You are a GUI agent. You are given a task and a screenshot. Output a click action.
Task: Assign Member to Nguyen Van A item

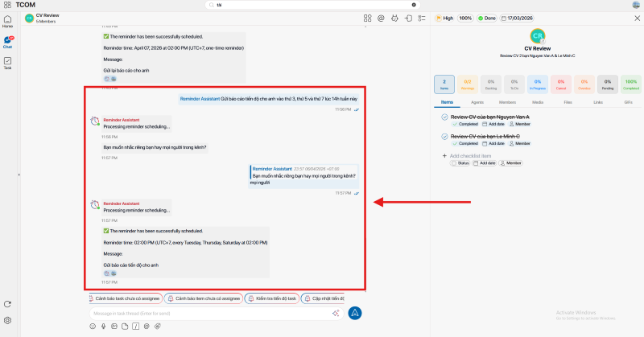tap(520, 124)
